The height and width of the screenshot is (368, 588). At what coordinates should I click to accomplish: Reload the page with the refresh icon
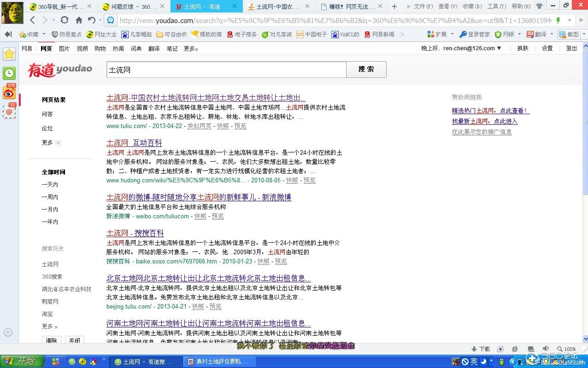tap(65, 20)
